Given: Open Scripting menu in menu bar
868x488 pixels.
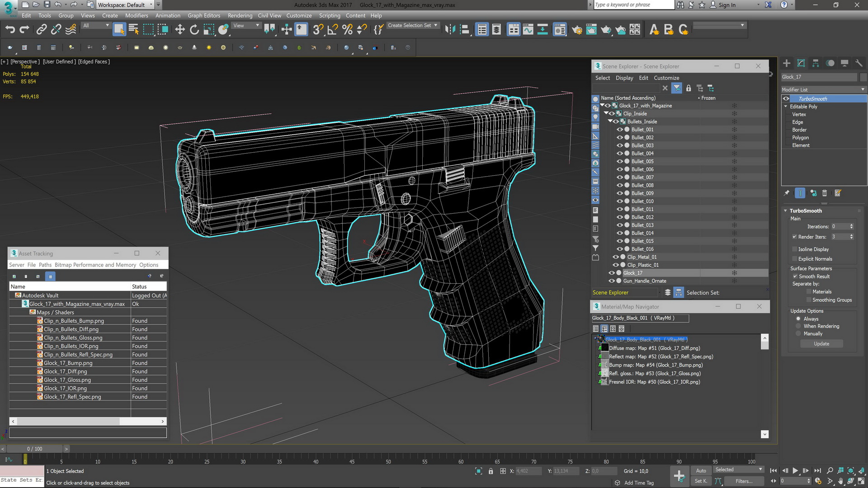Looking at the screenshot, I should 330,15.
